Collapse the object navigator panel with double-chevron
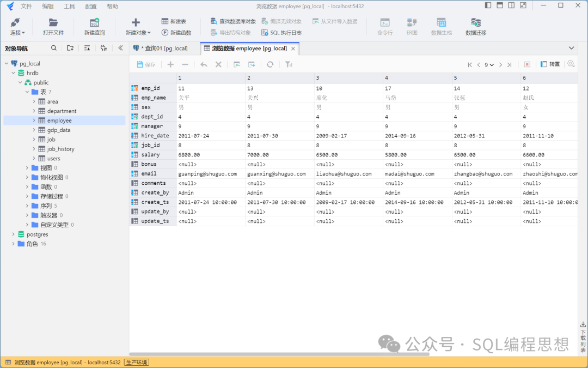This screenshot has width=588, height=368. click(121, 48)
